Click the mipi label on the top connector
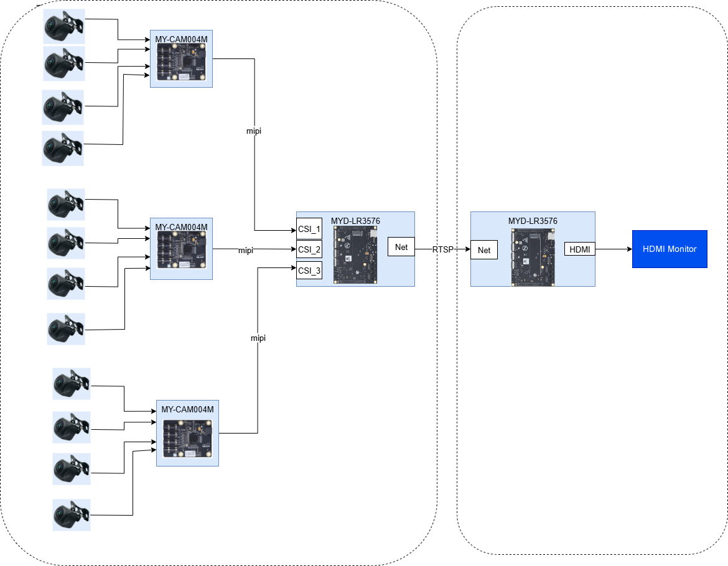This screenshot has width=728, height=566. tap(253, 131)
